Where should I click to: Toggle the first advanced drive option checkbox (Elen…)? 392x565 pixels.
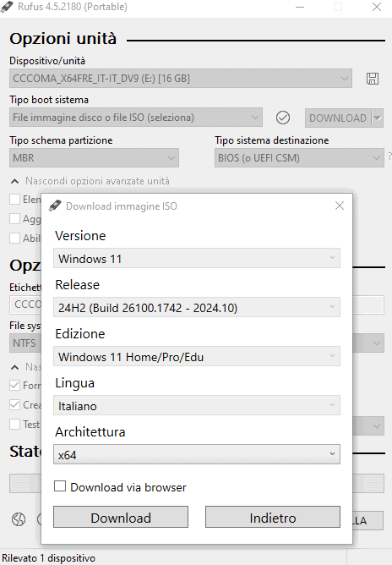14,200
